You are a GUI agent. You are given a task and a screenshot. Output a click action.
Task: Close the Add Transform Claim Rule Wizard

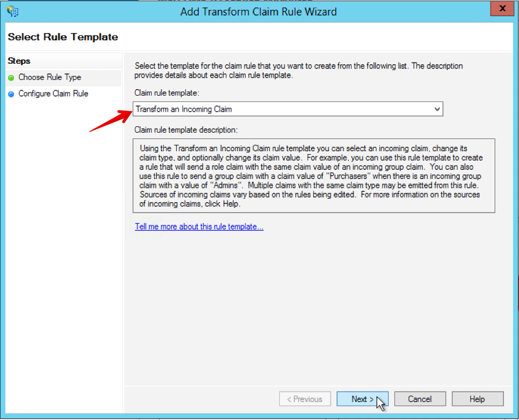(x=499, y=9)
